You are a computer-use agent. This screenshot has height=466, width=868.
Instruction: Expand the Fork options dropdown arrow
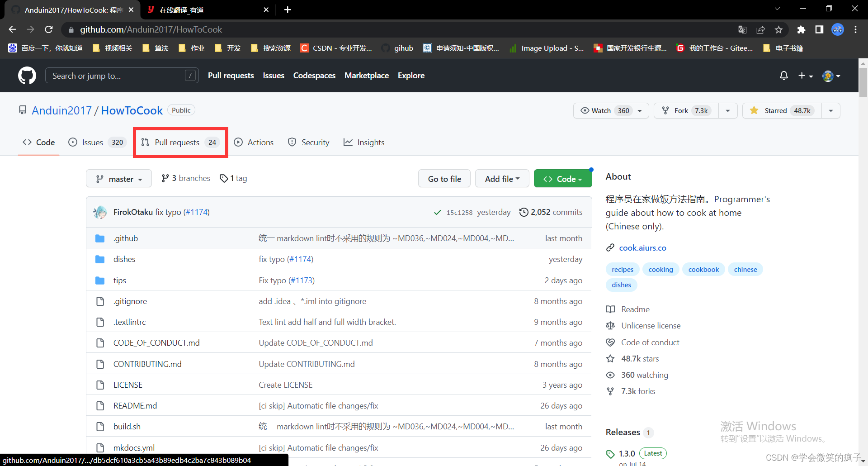click(728, 111)
